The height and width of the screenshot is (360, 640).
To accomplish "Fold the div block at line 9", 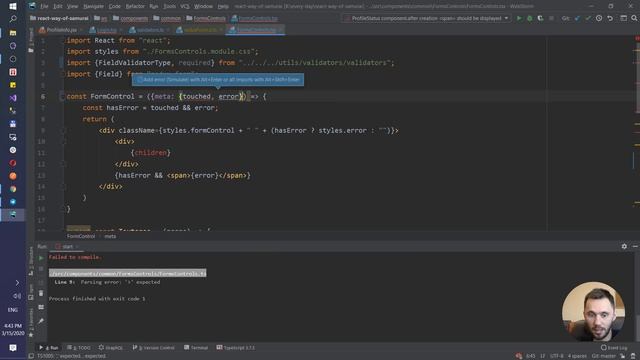I will [64, 131].
